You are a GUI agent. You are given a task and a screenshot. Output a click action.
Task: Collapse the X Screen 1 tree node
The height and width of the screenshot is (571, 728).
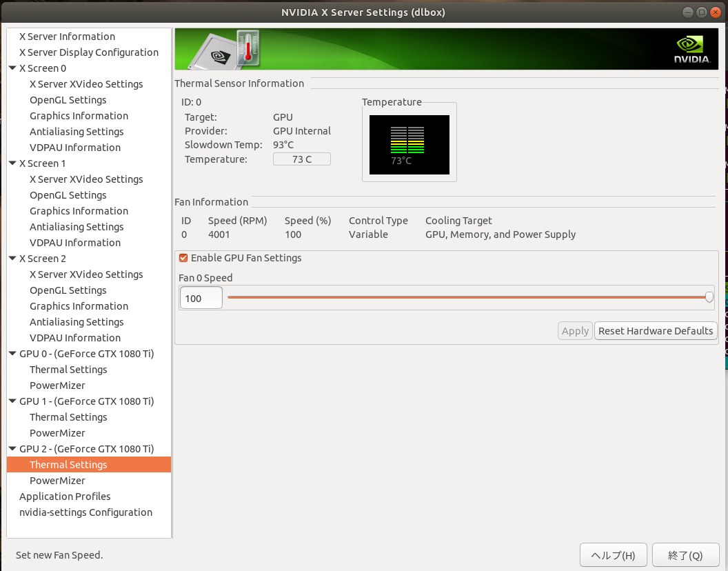click(x=12, y=163)
